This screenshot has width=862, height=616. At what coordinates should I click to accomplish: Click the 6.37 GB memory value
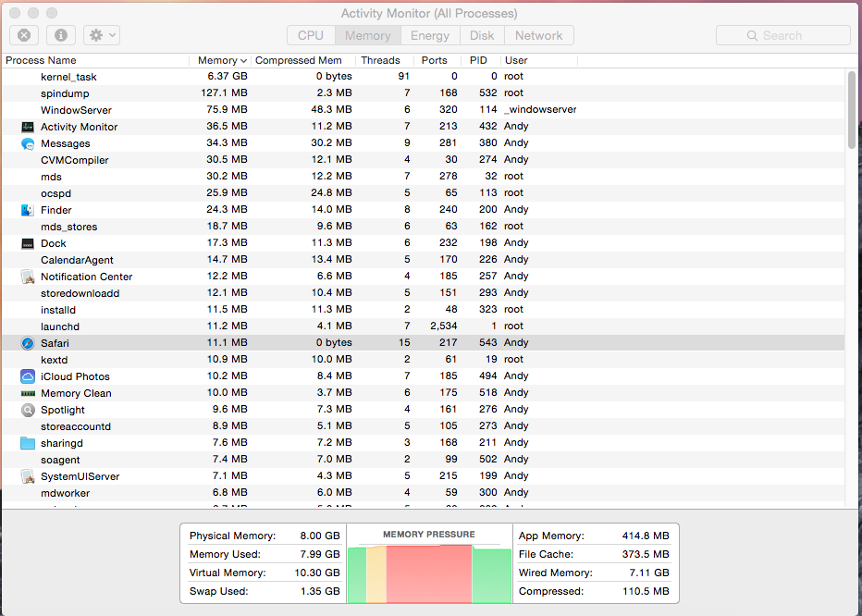pos(227,77)
